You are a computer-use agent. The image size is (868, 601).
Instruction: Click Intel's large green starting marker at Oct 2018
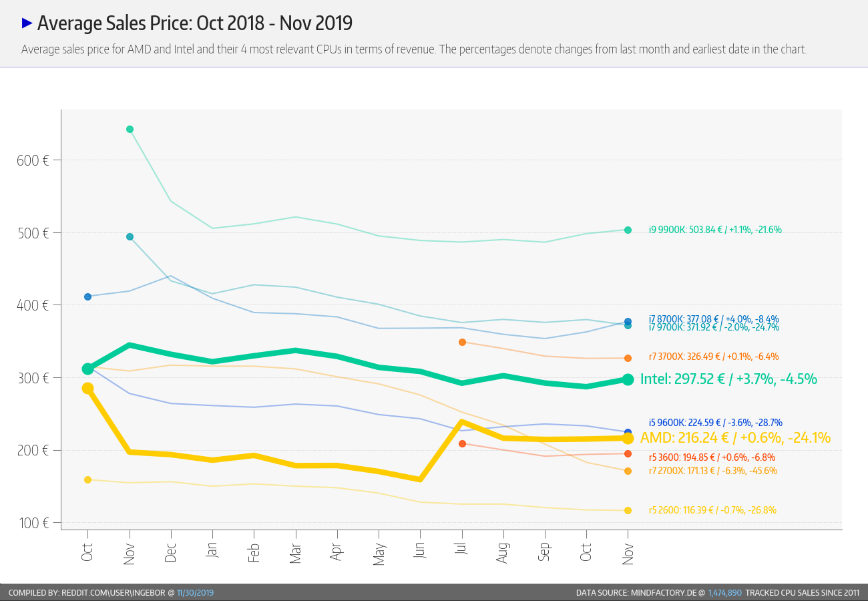click(x=87, y=369)
